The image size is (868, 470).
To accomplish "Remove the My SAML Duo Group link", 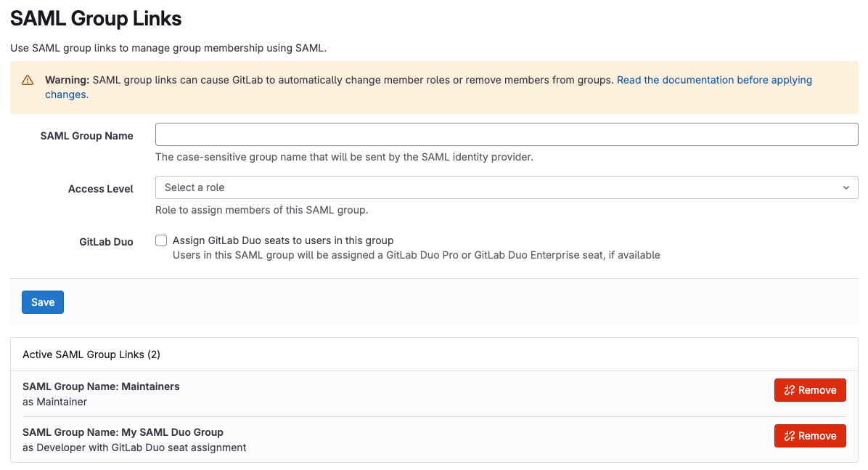I will pyautogui.click(x=810, y=436).
